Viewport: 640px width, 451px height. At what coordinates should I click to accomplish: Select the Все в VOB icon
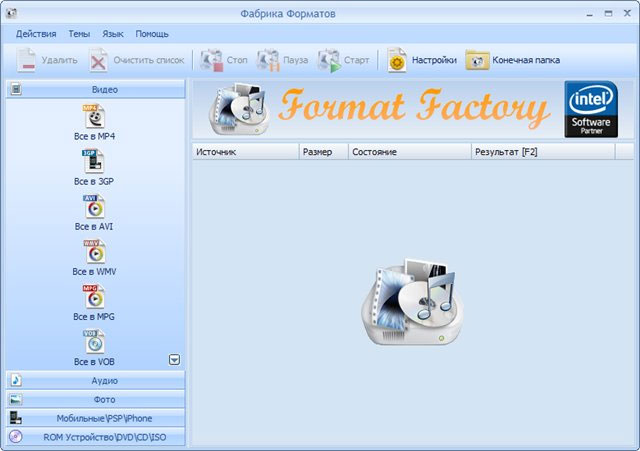coord(94,341)
